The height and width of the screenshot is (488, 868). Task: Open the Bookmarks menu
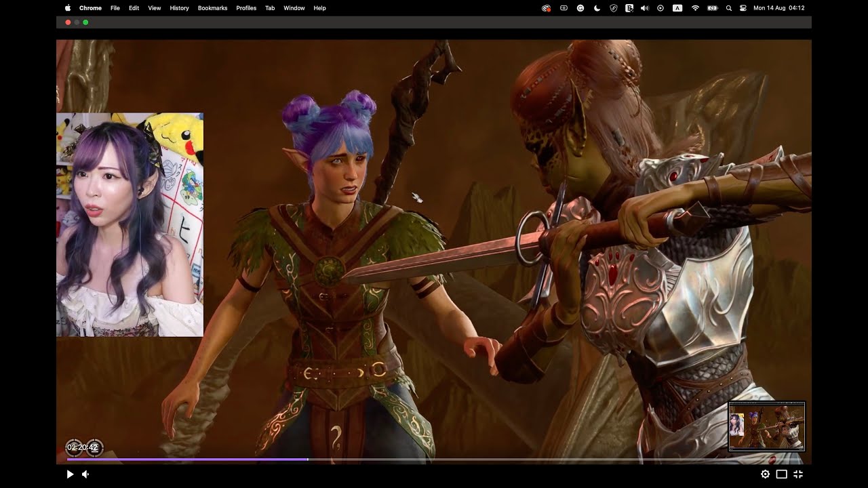tap(212, 8)
